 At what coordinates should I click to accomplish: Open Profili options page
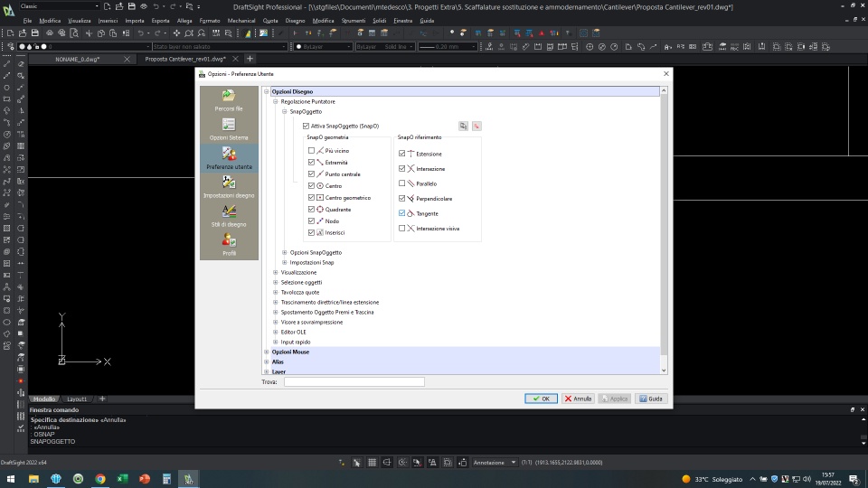pyautogui.click(x=229, y=245)
